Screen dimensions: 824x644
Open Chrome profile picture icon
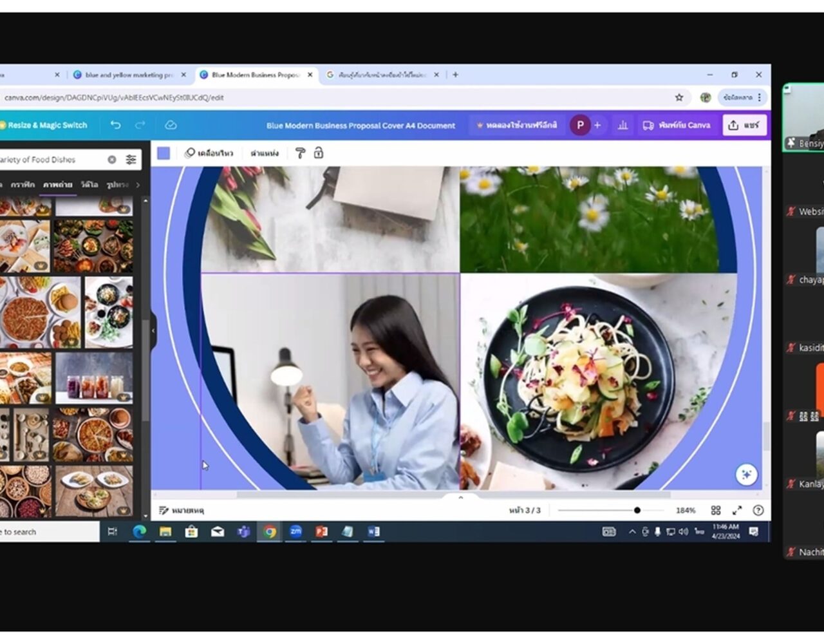[706, 98]
